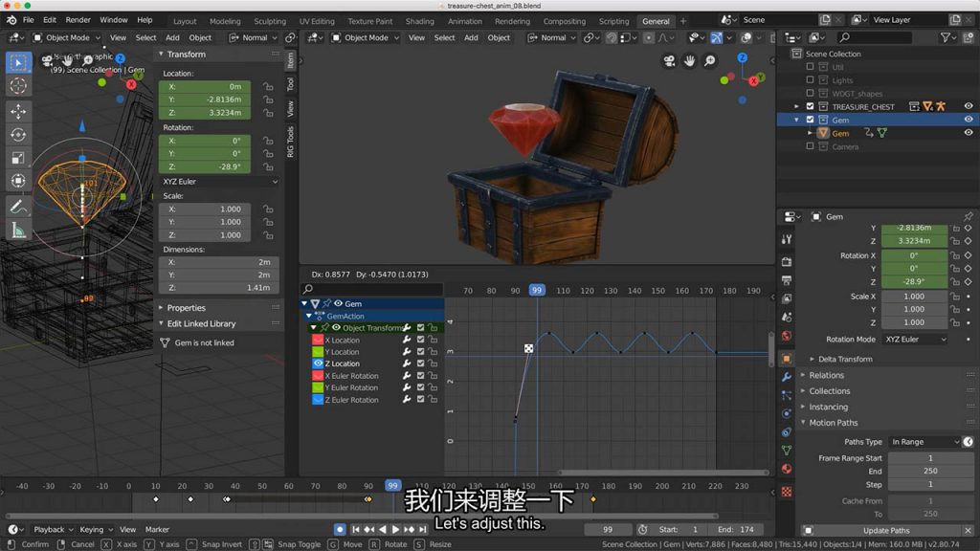Open the Keying menu in timeline
The height and width of the screenshot is (551, 980).
click(x=95, y=529)
